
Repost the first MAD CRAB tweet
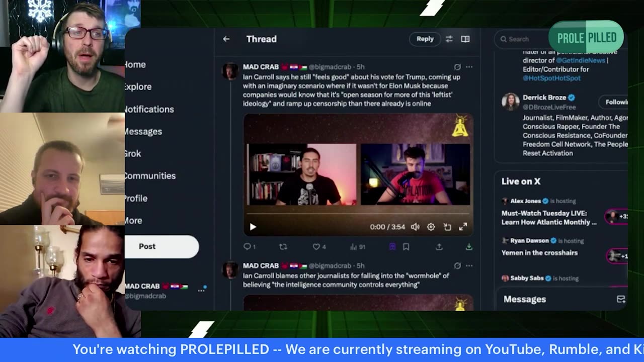[283, 247]
